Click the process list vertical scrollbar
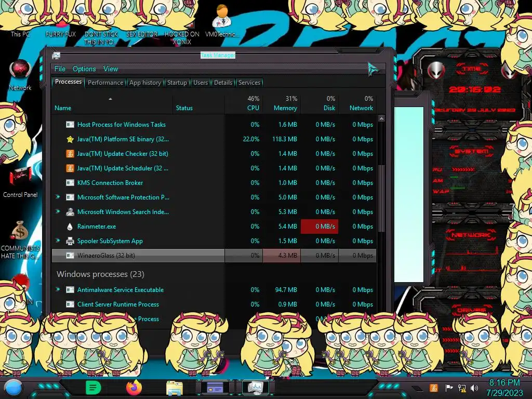This screenshot has height=399, width=532. tap(381, 198)
